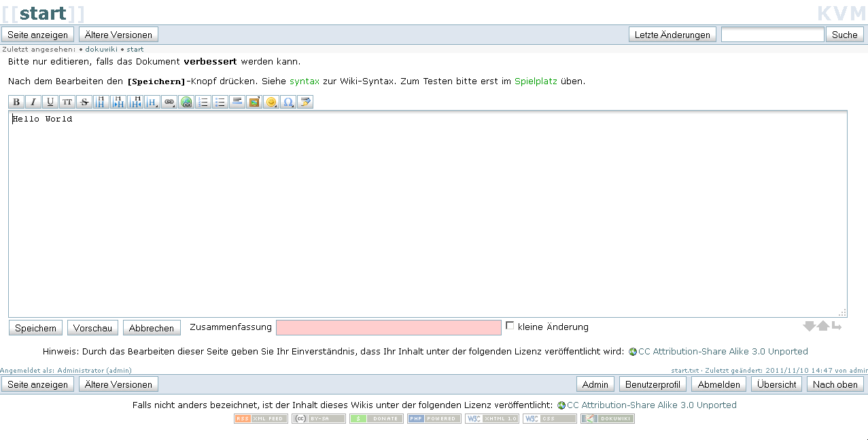868x440 pixels.
Task: Click the Zusammenfassung summary field
Action: tap(388, 327)
